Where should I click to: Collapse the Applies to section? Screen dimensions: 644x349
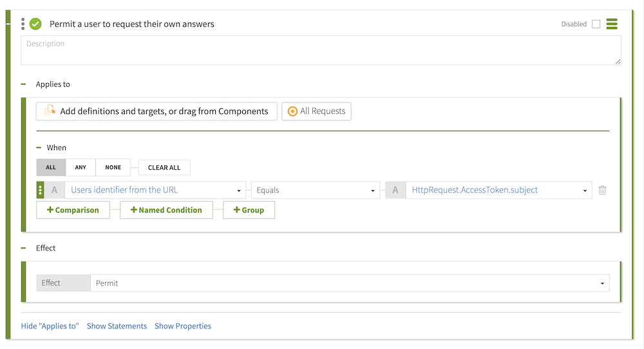tap(23, 84)
